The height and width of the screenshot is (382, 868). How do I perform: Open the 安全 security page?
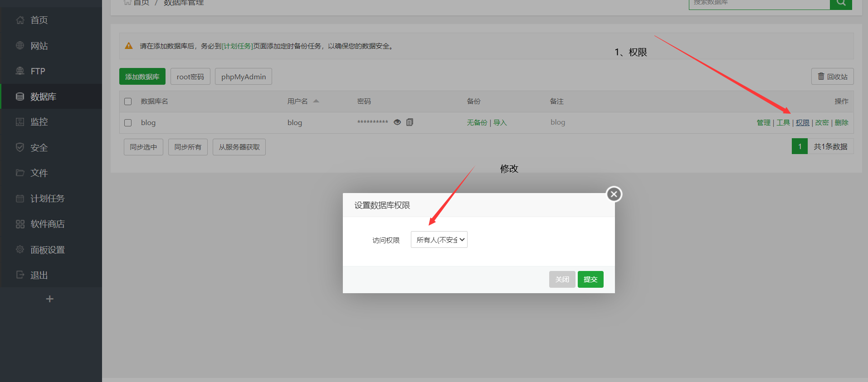click(x=51, y=148)
